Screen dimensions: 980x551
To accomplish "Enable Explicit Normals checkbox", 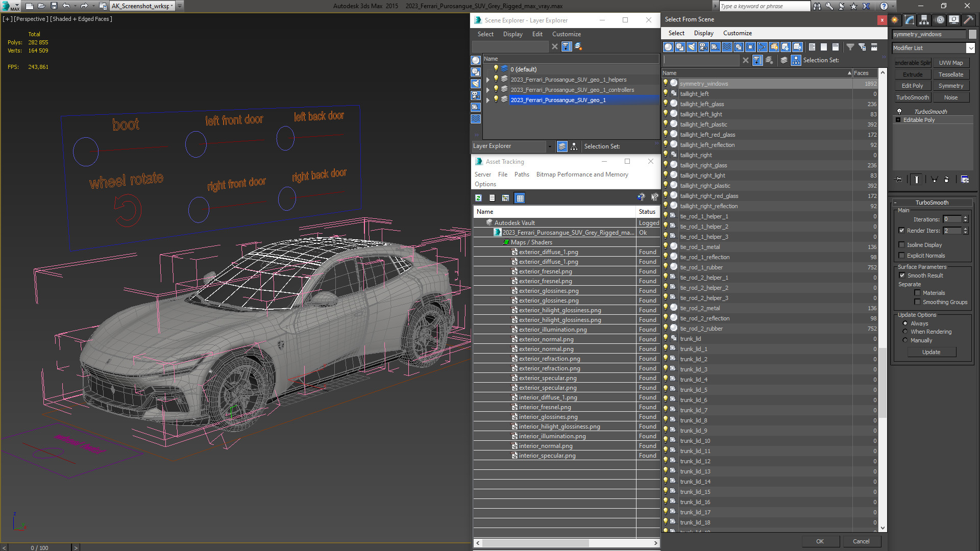I will [901, 256].
